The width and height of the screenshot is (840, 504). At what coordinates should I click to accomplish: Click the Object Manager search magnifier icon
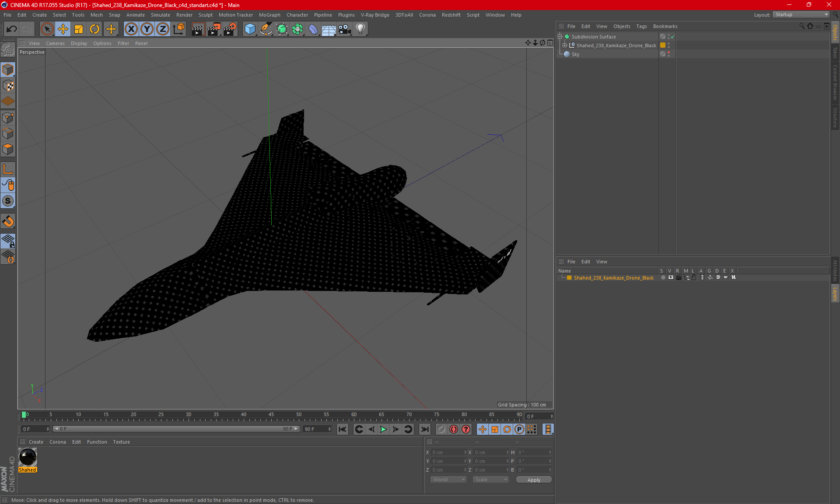point(802,26)
